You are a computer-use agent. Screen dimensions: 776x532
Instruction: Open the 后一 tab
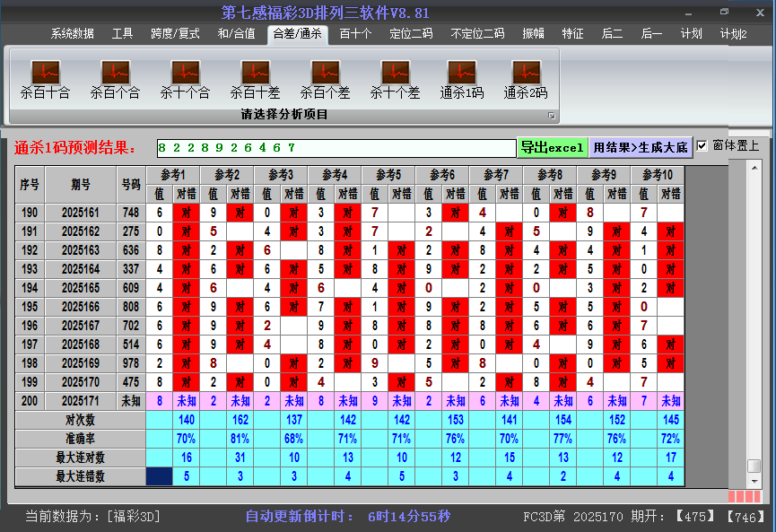tap(651, 34)
